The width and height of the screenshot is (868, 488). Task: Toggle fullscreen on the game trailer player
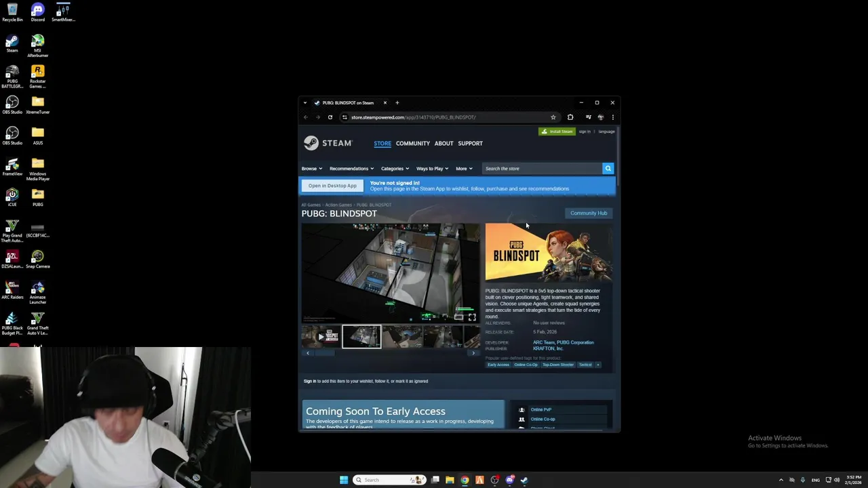pyautogui.click(x=472, y=317)
